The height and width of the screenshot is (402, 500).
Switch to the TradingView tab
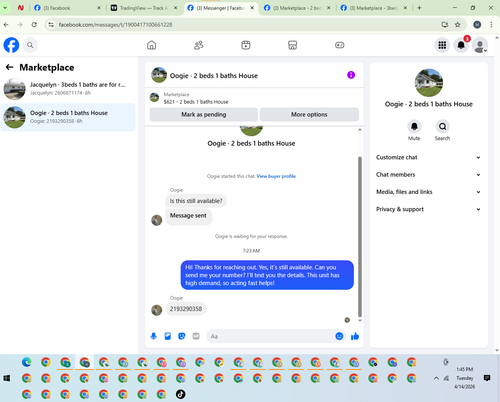[144, 8]
